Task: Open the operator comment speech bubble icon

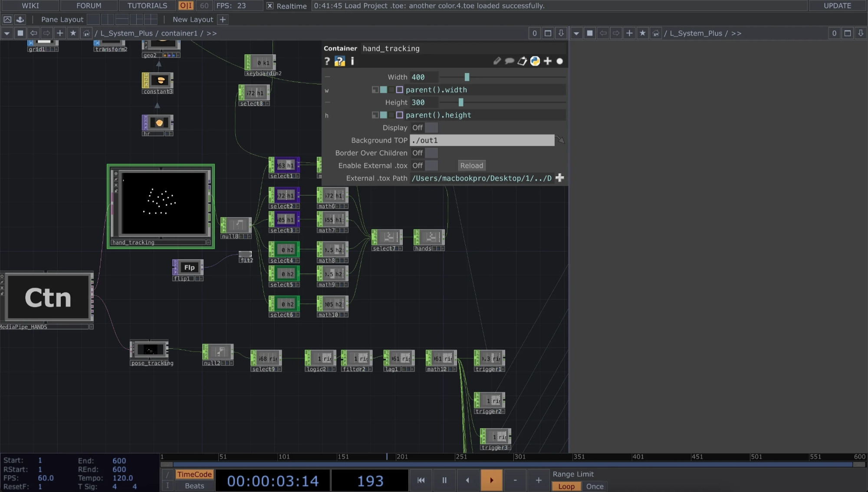Action: (510, 61)
